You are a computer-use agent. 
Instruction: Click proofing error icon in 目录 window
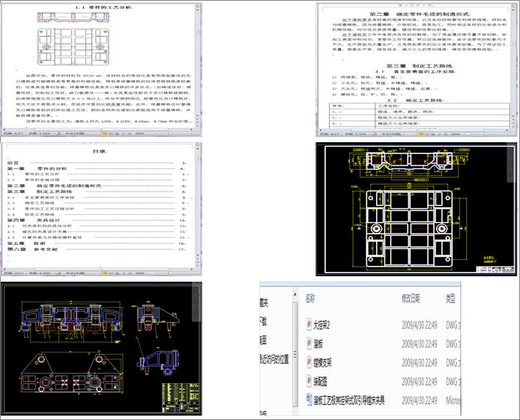pos(58,273)
